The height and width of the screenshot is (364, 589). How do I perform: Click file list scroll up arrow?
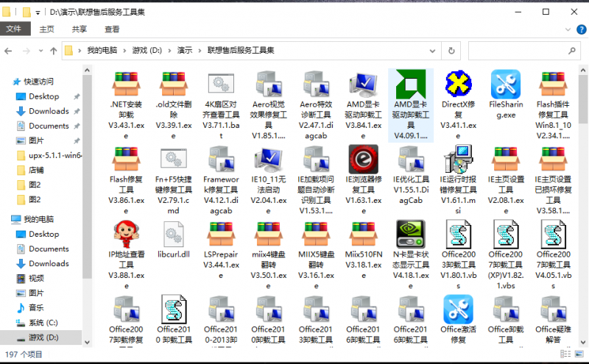[583, 70]
